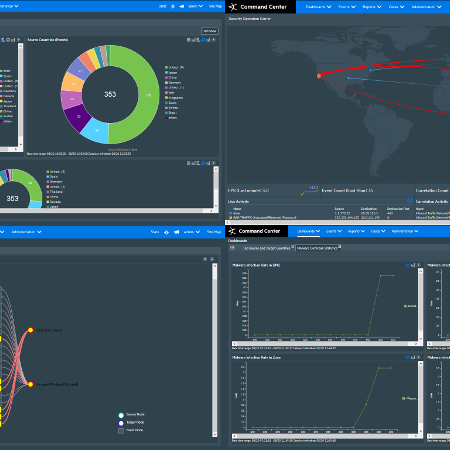Screen dimensions: 450x450
Task: Toggle green series legend in DMZ infection chart
Action: tap(410, 306)
